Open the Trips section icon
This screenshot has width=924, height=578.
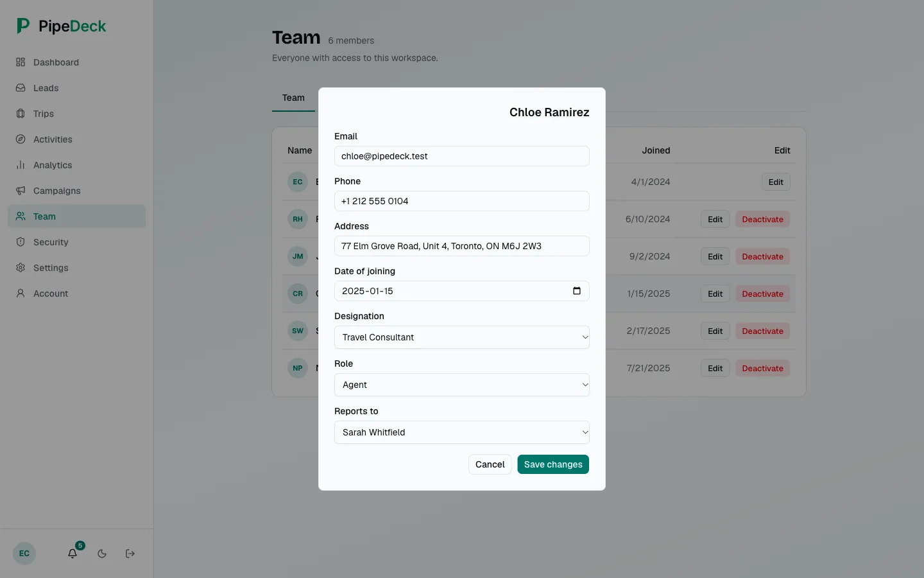pos(21,114)
